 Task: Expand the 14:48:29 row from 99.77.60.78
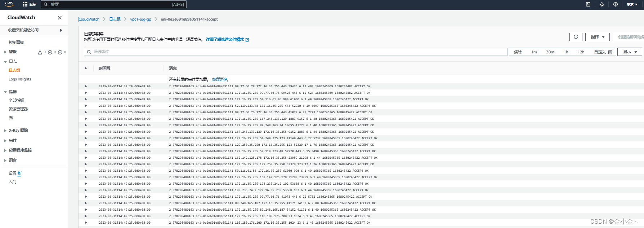point(86,86)
